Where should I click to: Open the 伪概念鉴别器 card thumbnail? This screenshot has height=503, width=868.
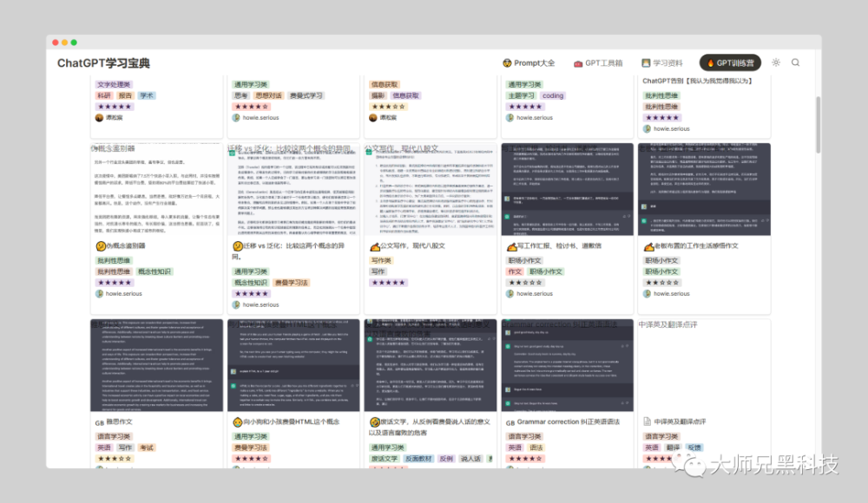tap(156, 189)
